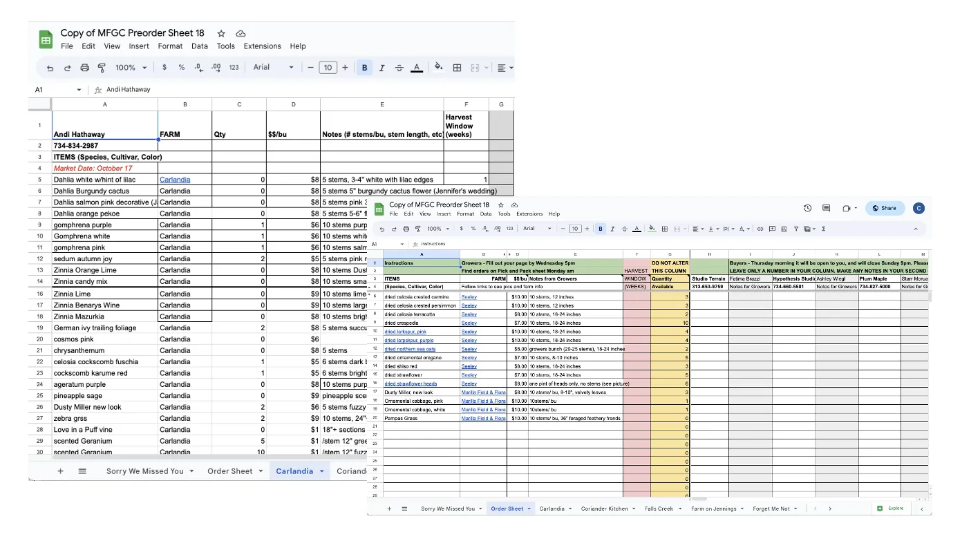Image resolution: width=980 pixels, height=550 pixels.
Task: Toggle bold formatting on the selection
Action: pyautogui.click(x=364, y=67)
